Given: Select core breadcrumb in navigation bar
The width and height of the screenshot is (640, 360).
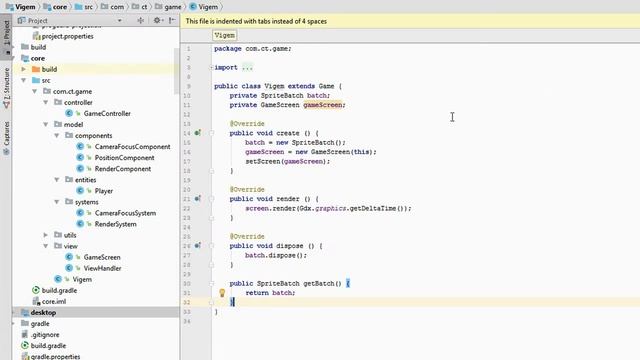Looking at the screenshot, I should point(55,7).
